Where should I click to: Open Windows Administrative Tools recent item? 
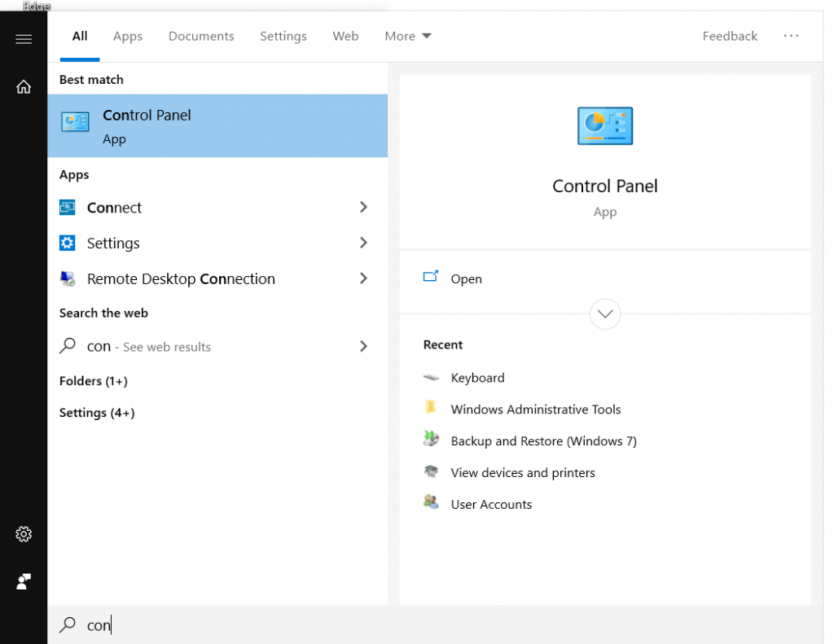tap(536, 410)
